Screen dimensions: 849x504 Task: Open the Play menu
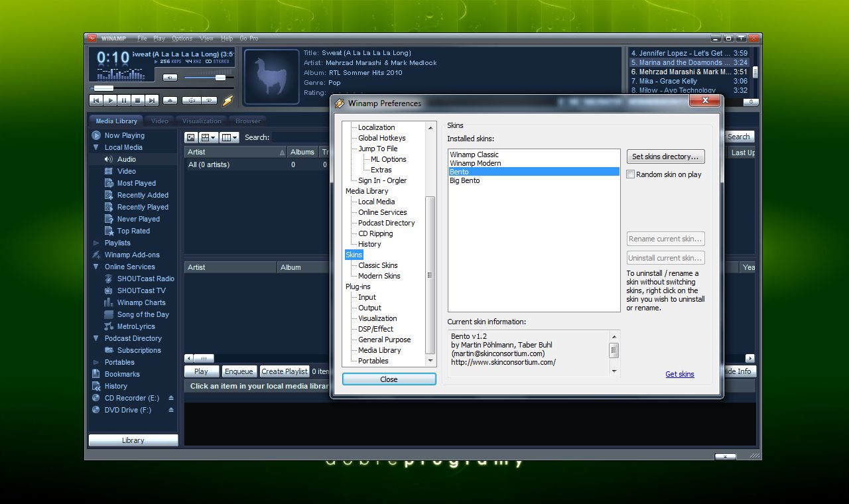pyautogui.click(x=159, y=38)
